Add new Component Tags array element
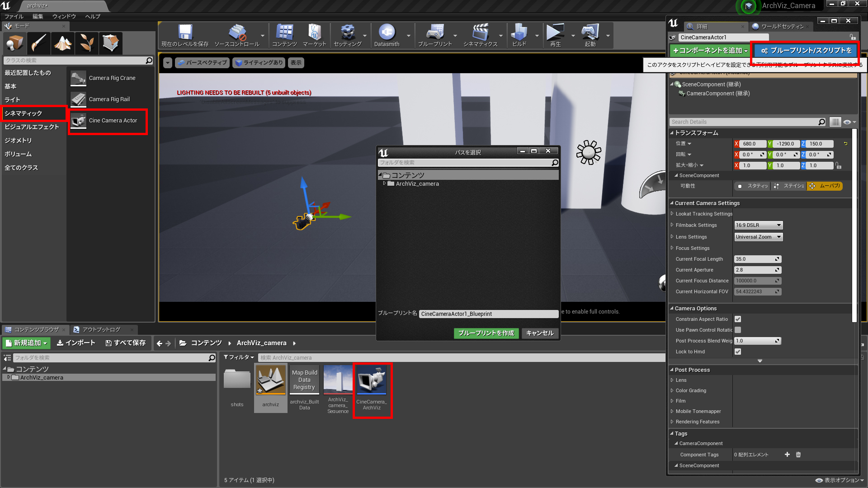 [x=787, y=455]
